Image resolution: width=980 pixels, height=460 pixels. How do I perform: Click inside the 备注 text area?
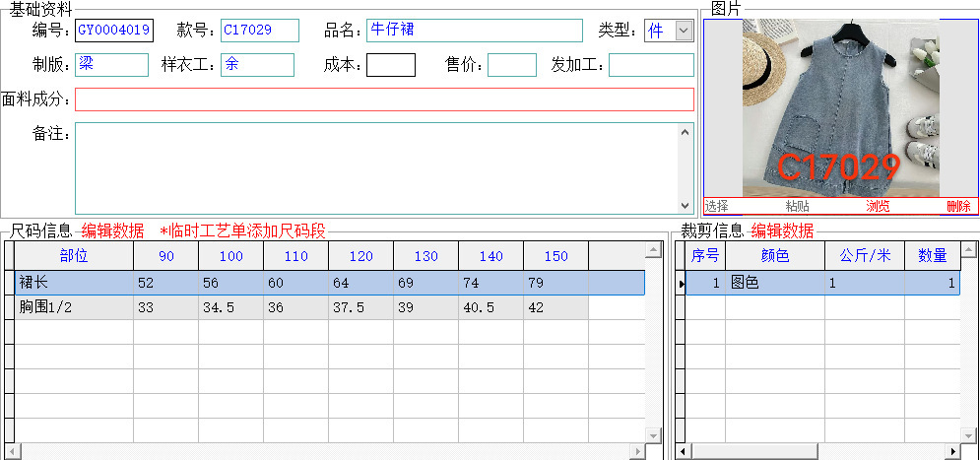[376, 168]
